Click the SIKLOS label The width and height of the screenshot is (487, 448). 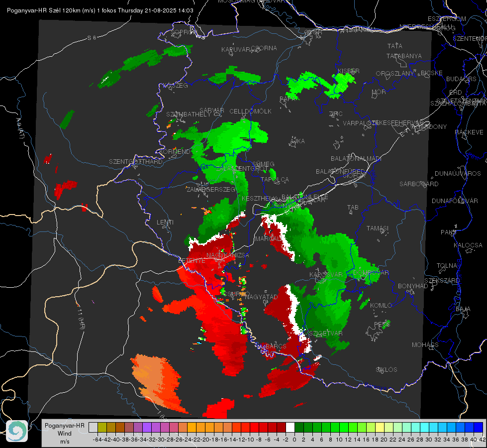[387, 370]
